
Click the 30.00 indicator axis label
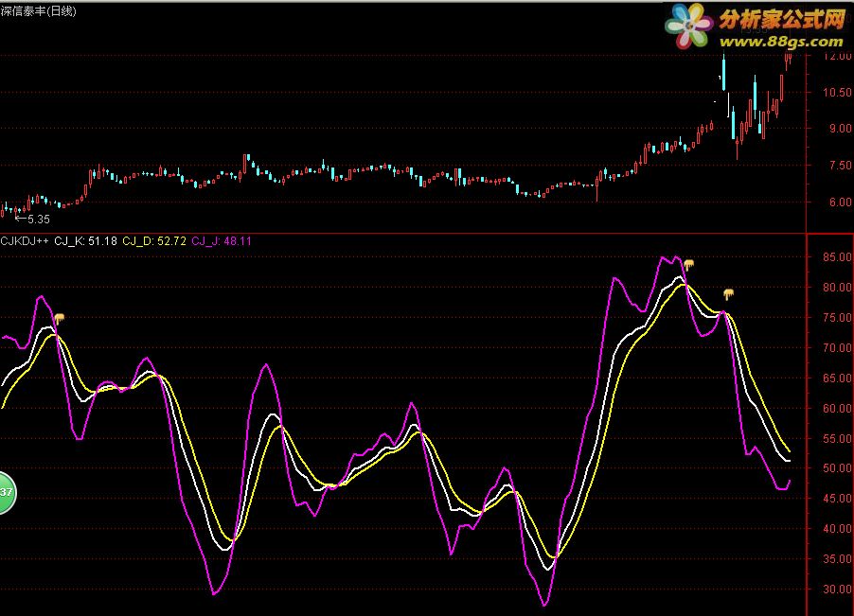pyautogui.click(x=837, y=589)
